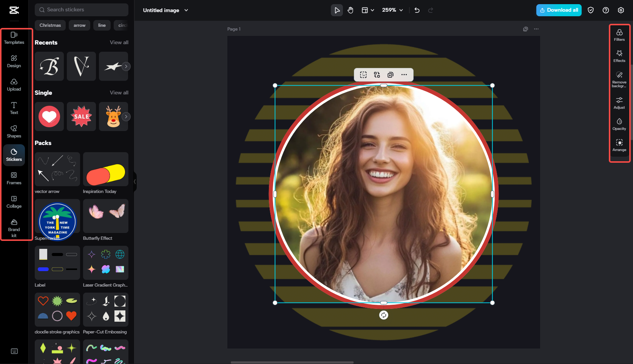Open the Adjust panel
This screenshot has height=364, width=633.
click(x=619, y=102)
